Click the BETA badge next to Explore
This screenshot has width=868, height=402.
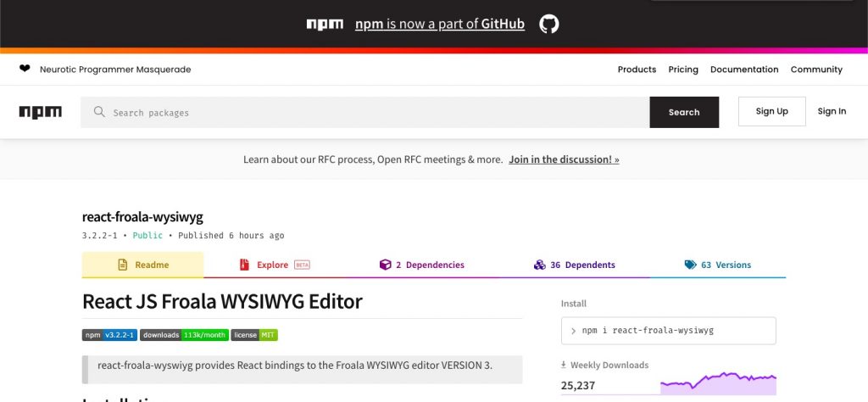pos(302,265)
